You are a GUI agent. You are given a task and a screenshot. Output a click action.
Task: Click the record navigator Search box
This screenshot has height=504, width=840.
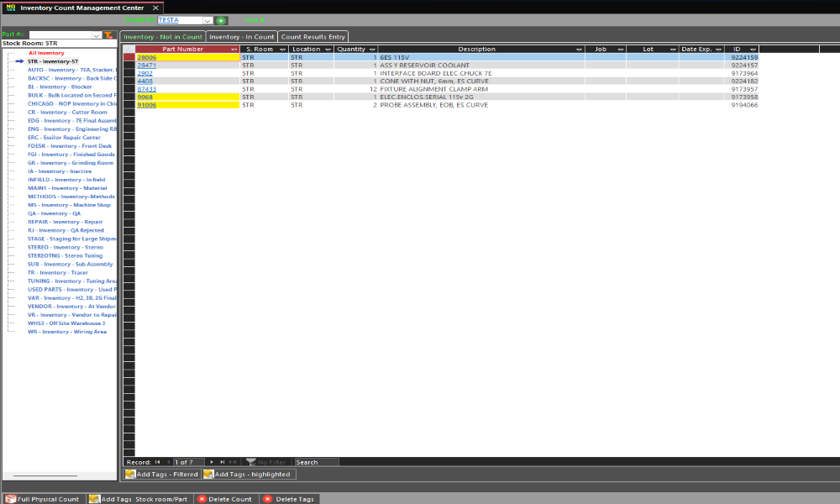coord(316,462)
